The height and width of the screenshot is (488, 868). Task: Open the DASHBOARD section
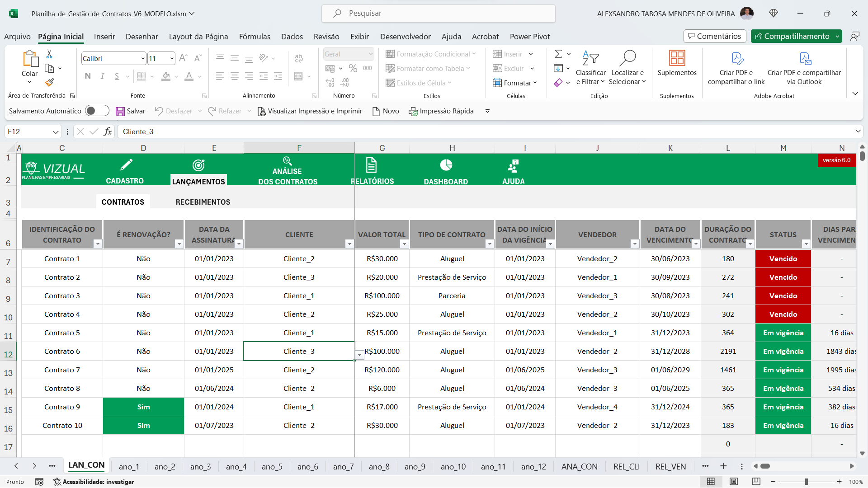pos(446,173)
